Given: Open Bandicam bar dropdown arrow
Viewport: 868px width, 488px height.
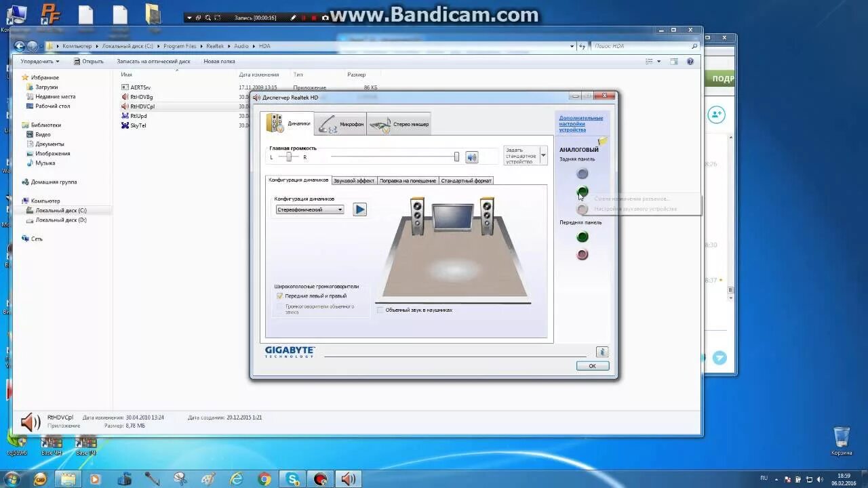Looking at the screenshot, I should [189, 18].
